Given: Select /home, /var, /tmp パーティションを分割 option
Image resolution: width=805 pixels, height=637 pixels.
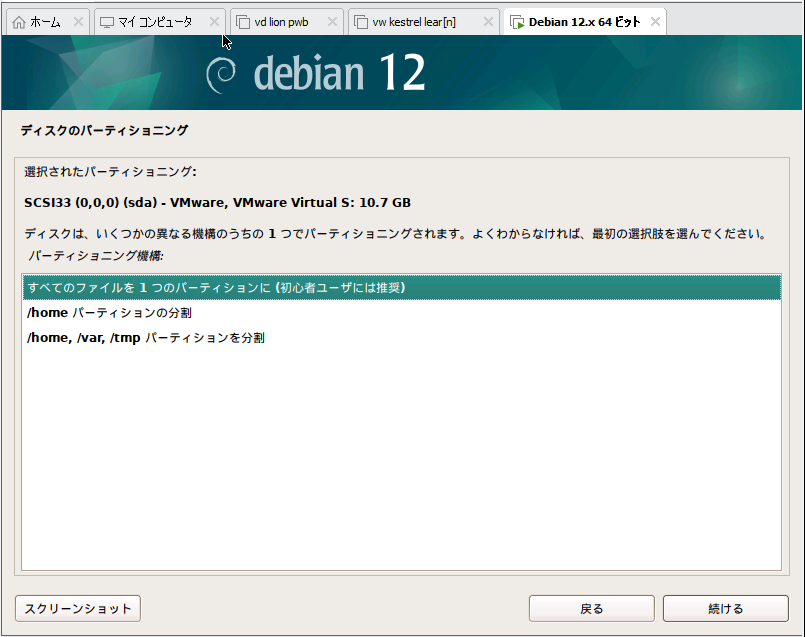Looking at the screenshot, I should click(401, 338).
